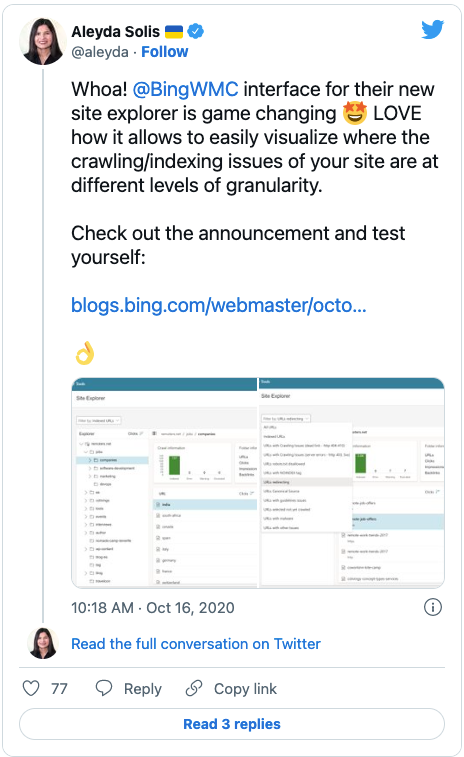Click the 77 likes count

click(59, 688)
